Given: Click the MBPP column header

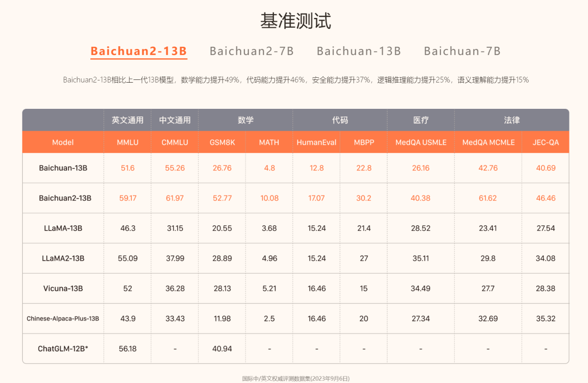Looking at the screenshot, I should tap(364, 143).
